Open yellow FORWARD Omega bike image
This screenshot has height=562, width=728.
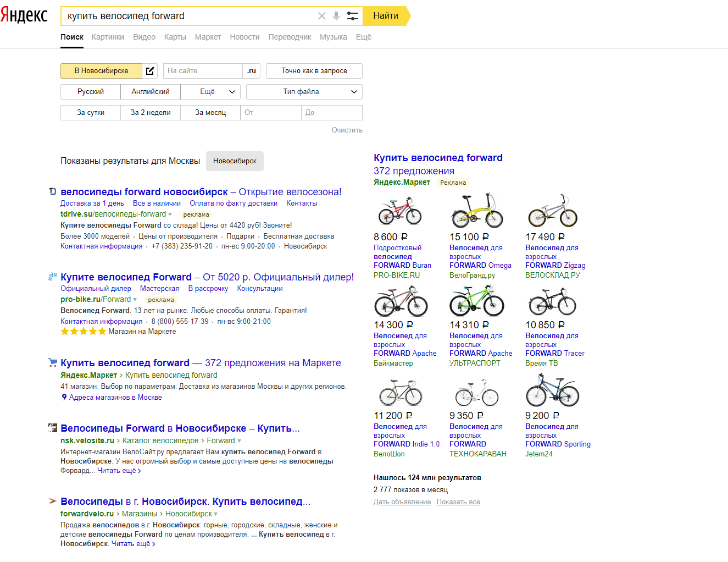[x=476, y=211]
